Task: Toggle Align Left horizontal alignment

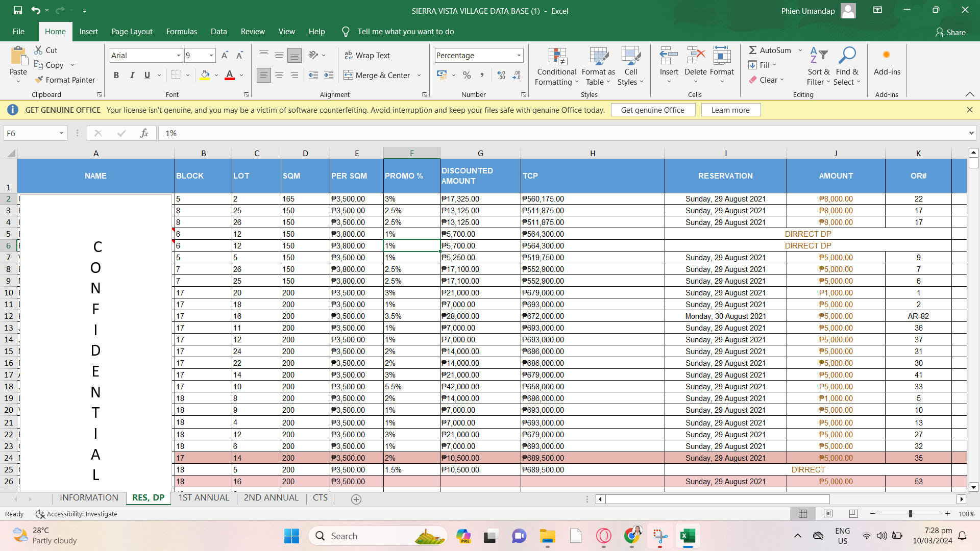Action: pos(264,75)
